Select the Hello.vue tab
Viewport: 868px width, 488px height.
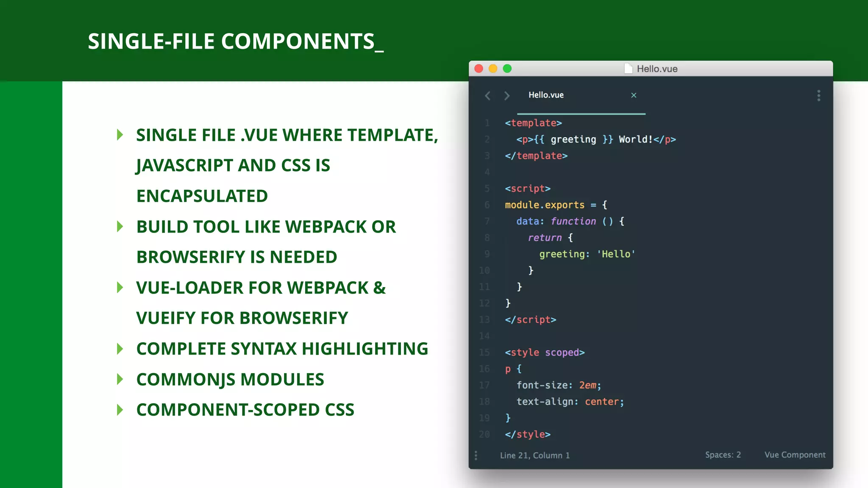581,95
